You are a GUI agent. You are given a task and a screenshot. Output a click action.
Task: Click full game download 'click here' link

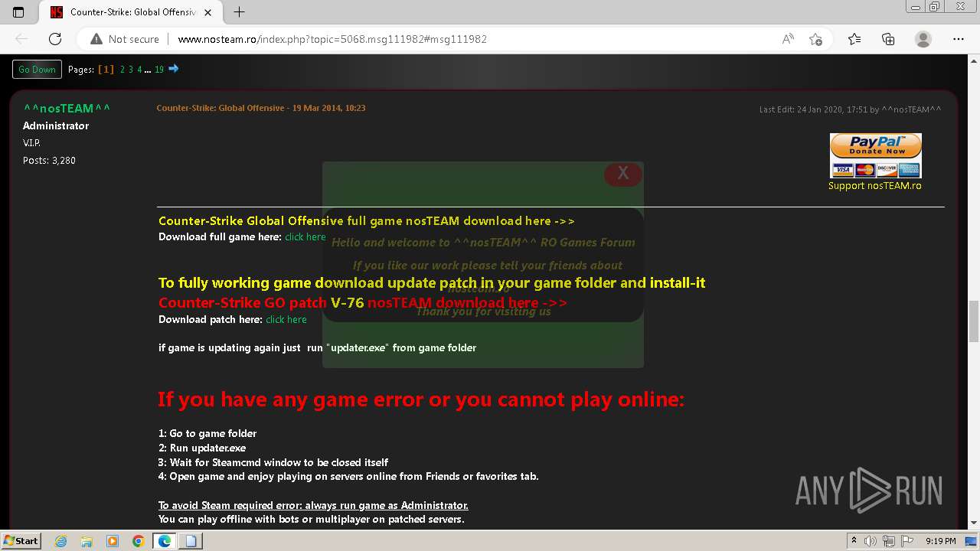[305, 237]
